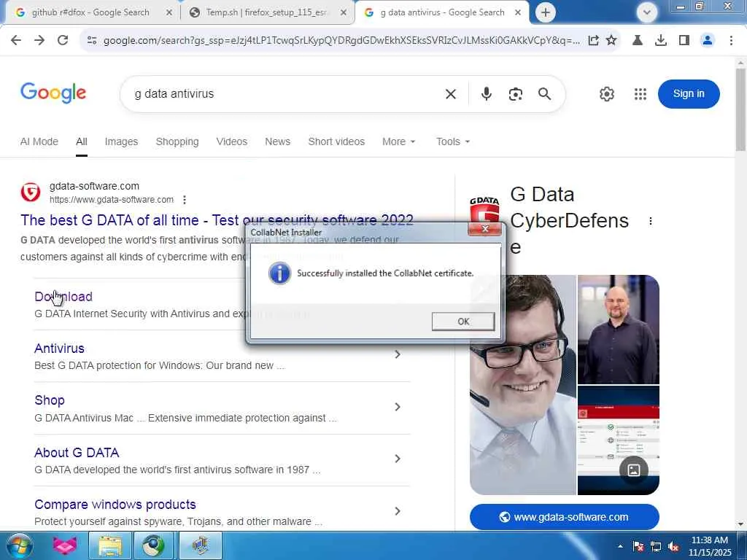Expand Shop sitelink chevron
747x560 pixels.
(x=398, y=407)
